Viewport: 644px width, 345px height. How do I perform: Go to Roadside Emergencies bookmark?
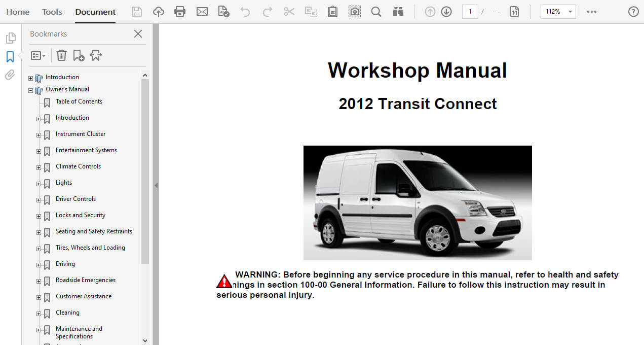[85, 280]
